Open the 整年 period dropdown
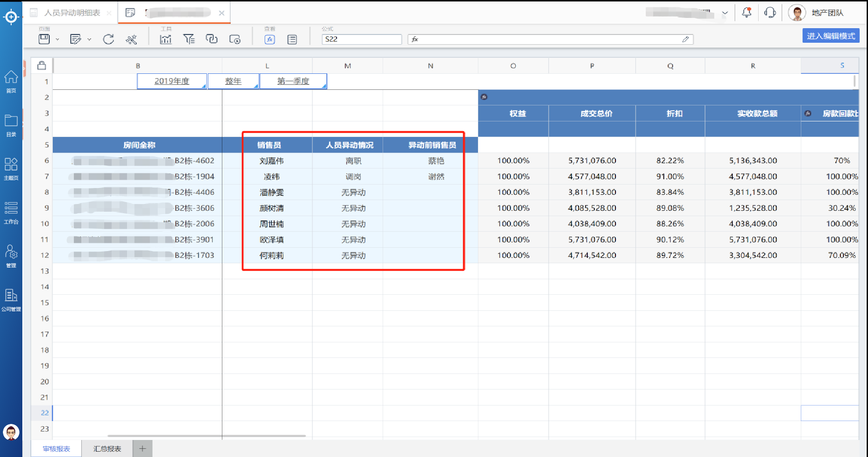This screenshot has height=457, width=868. tap(233, 81)
